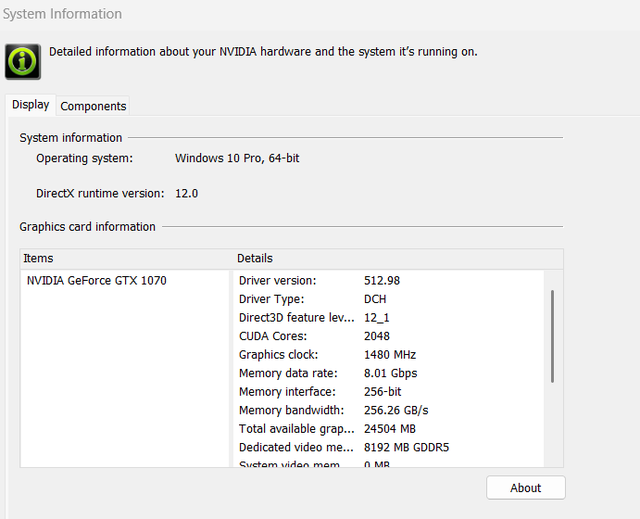Click the details list vertical scrollbar

(552, 336)
